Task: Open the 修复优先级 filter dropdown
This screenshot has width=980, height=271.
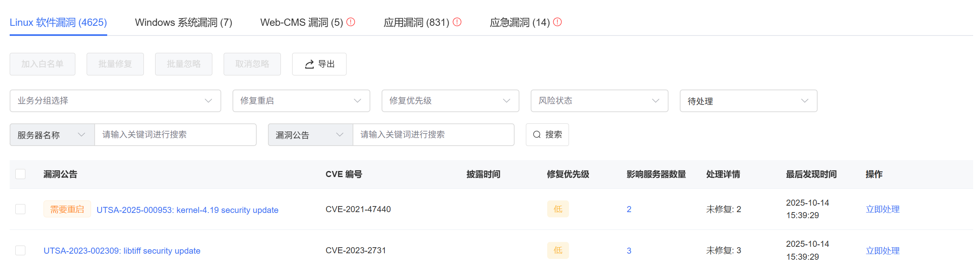Action: (450, 101)
